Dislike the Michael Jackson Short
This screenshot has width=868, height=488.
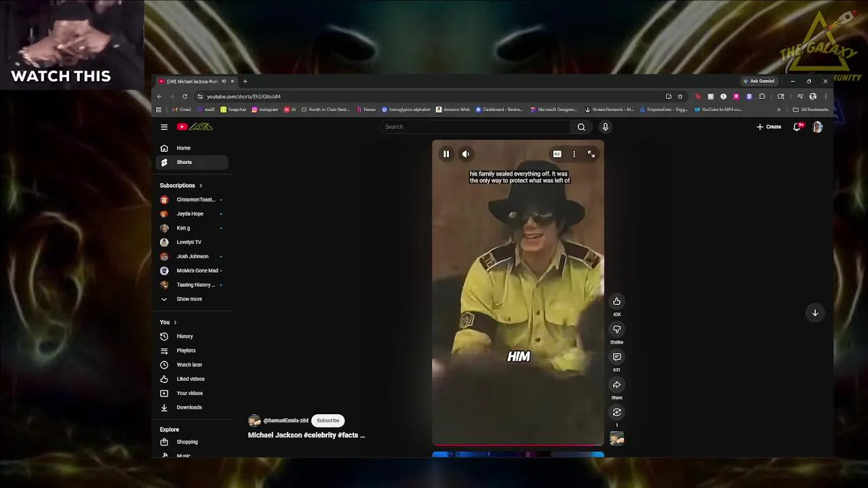click(616, 329)
